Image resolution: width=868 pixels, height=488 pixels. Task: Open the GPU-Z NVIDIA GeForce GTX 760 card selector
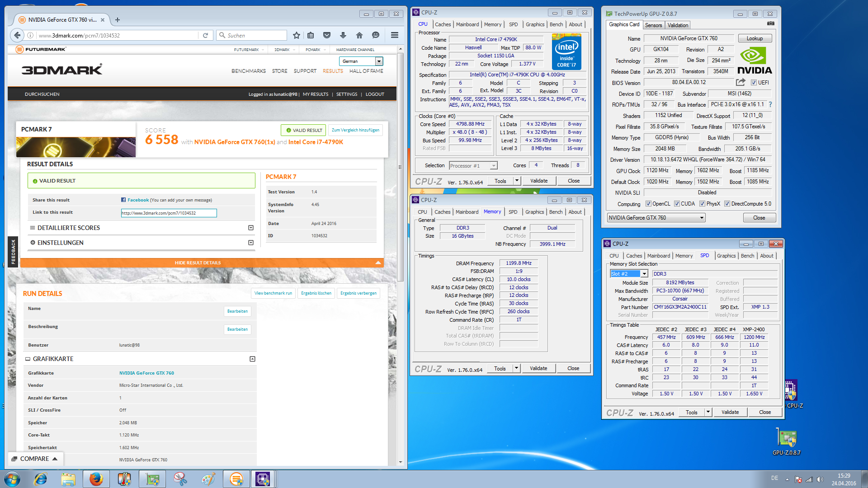656,218
